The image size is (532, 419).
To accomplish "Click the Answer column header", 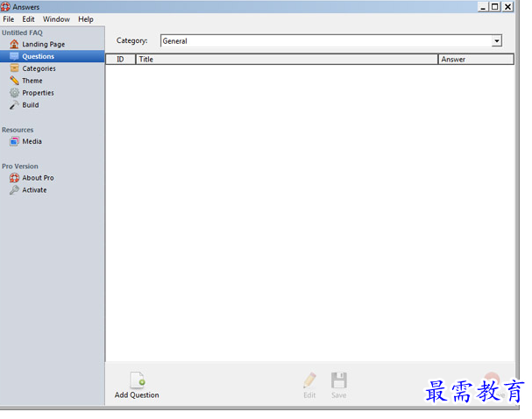I will (476, 60).
